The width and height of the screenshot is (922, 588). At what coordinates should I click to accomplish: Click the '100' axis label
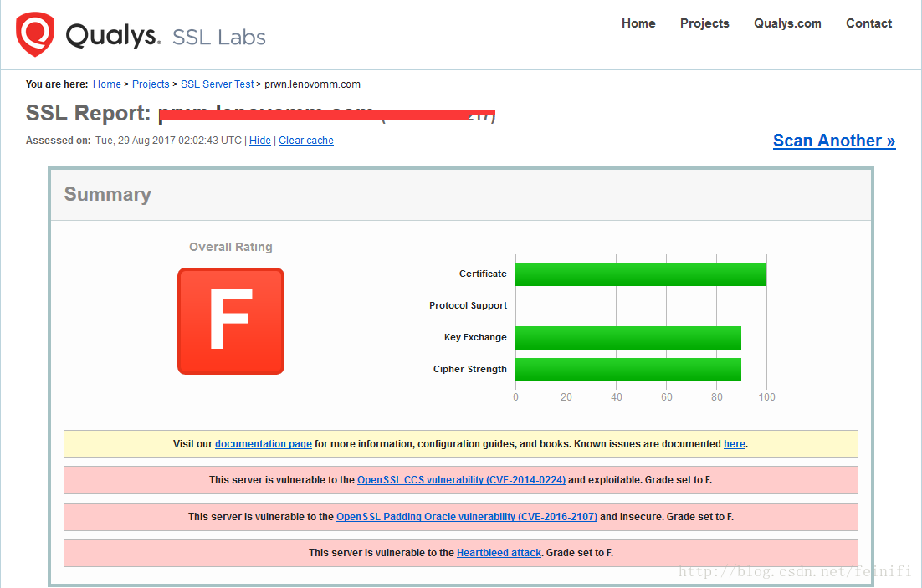coord(766,397)
